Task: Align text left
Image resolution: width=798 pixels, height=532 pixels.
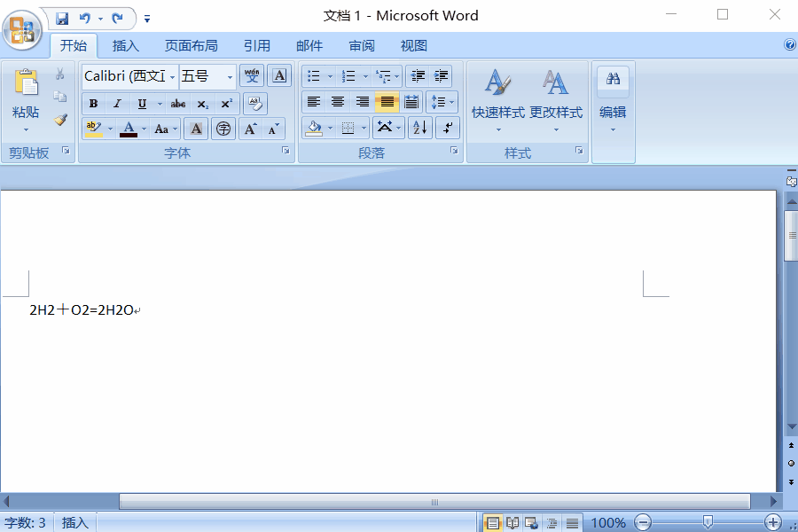Action: click(x=314, y=102)
